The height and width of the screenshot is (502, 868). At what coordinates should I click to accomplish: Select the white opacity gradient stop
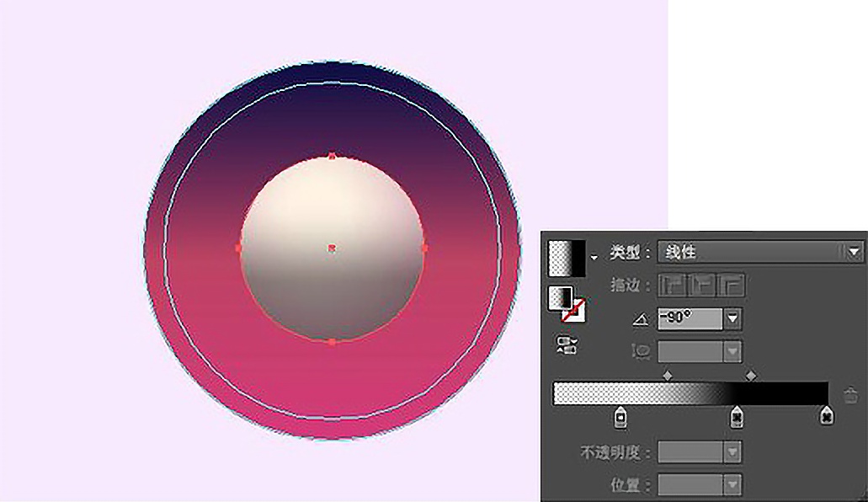point(620,415)
